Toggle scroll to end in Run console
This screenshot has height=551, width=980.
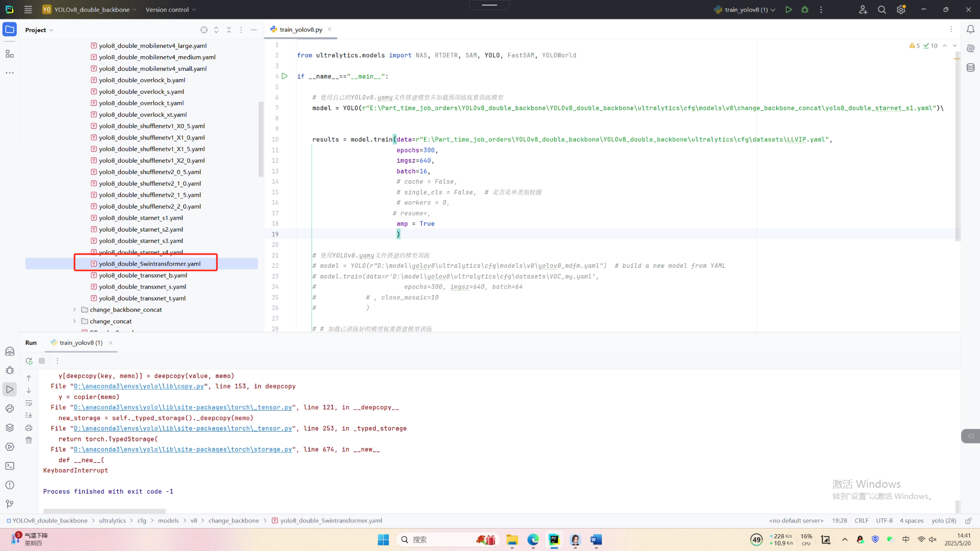29,415
